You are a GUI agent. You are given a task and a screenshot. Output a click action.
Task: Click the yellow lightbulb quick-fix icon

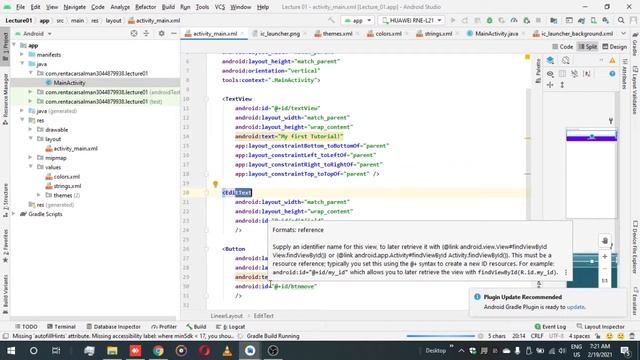(x=216, y=184)
